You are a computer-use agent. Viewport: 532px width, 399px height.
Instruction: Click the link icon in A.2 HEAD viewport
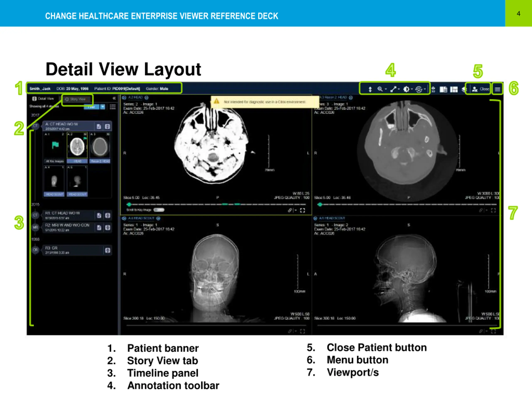[x=290, y=211]
